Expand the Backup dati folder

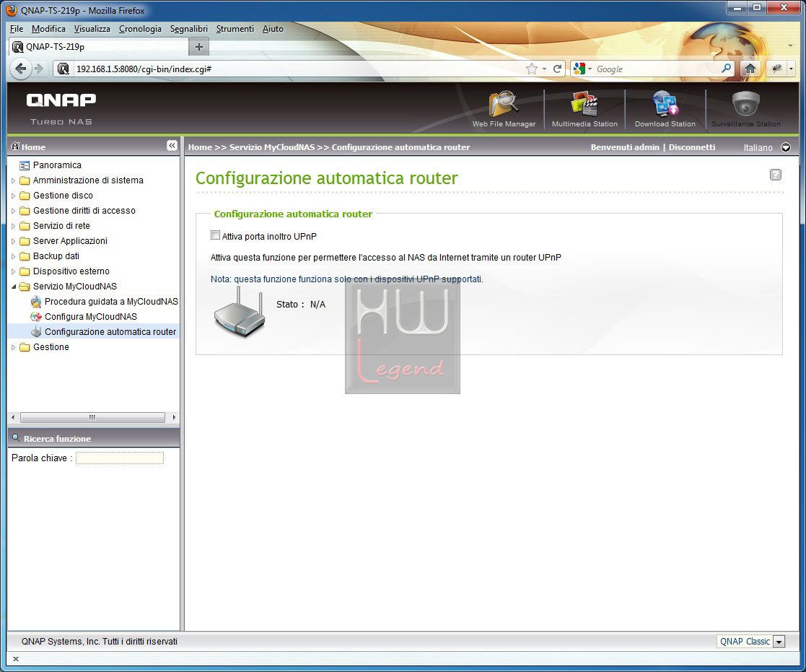pos(14,256)
